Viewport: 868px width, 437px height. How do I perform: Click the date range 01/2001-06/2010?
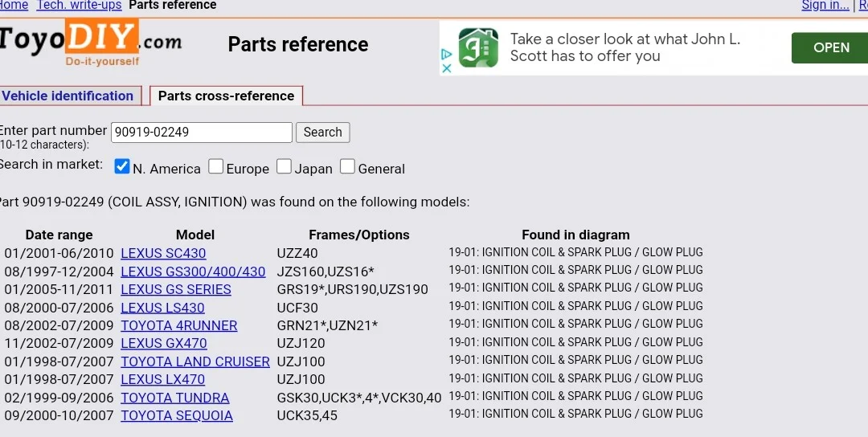click(x=59, y=253)
